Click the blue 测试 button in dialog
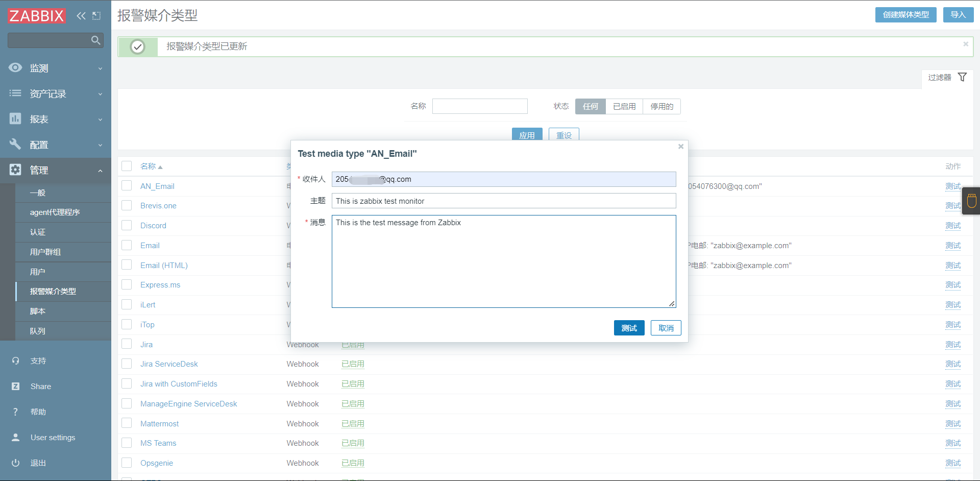 point(629,328)
